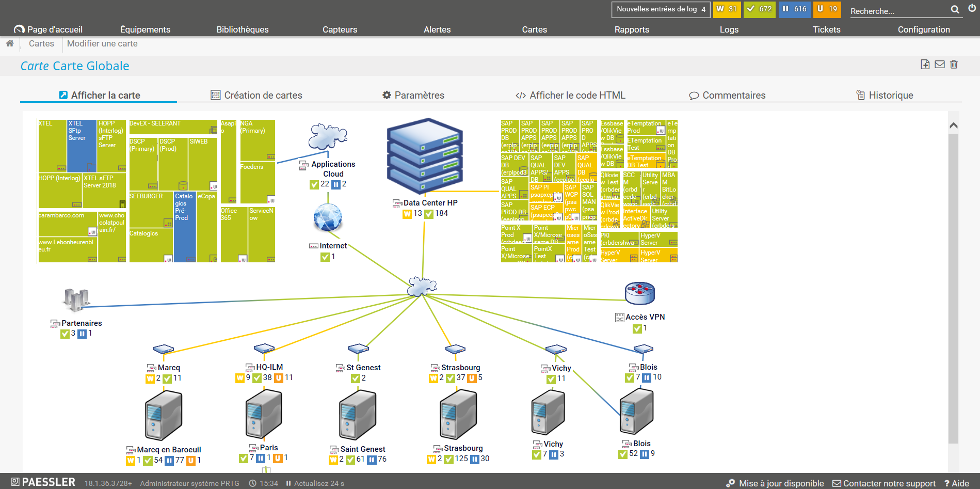The image size is (980, 489).
Task: Click the Blois switch icon
Action: tap(644, 349)
